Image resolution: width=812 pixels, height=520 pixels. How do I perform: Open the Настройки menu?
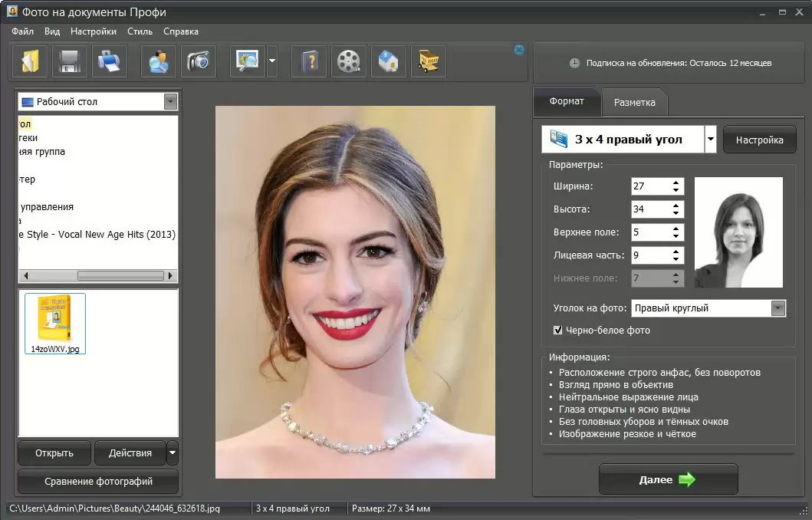93,31
